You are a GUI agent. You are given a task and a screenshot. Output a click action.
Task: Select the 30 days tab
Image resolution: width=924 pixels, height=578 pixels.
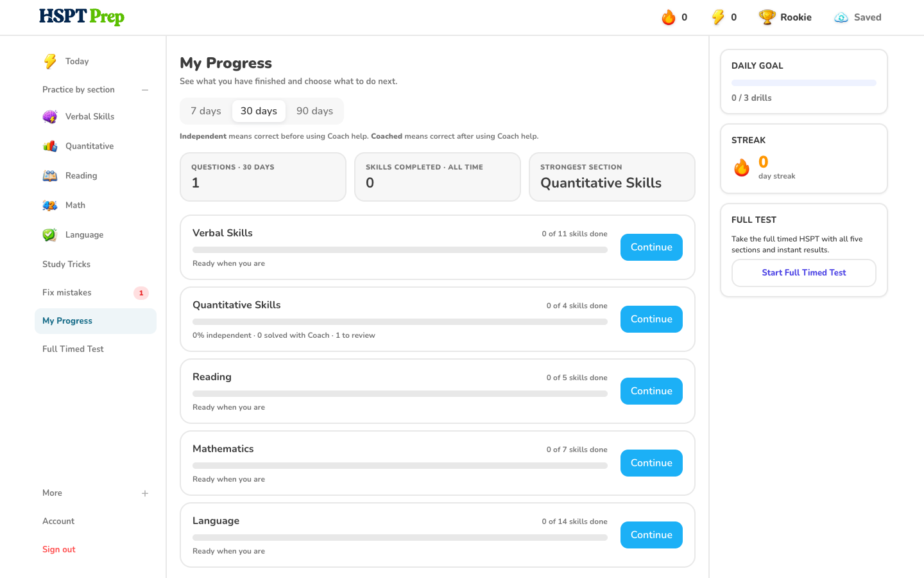pos(259,111)
